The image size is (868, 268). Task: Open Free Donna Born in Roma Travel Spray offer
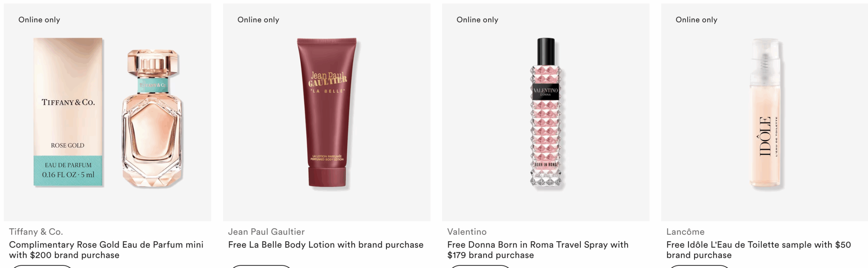[538, 250]
